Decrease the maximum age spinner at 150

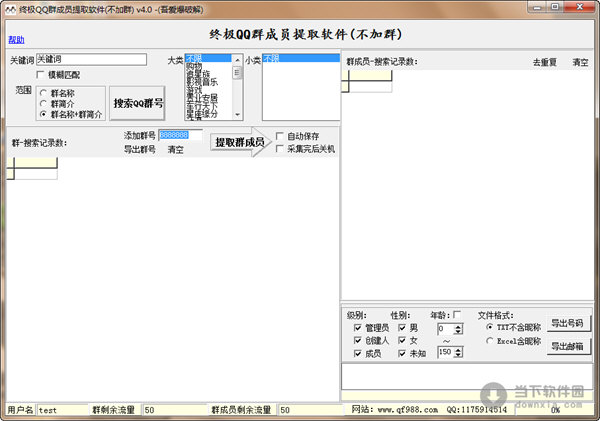(x=458, y=355)
